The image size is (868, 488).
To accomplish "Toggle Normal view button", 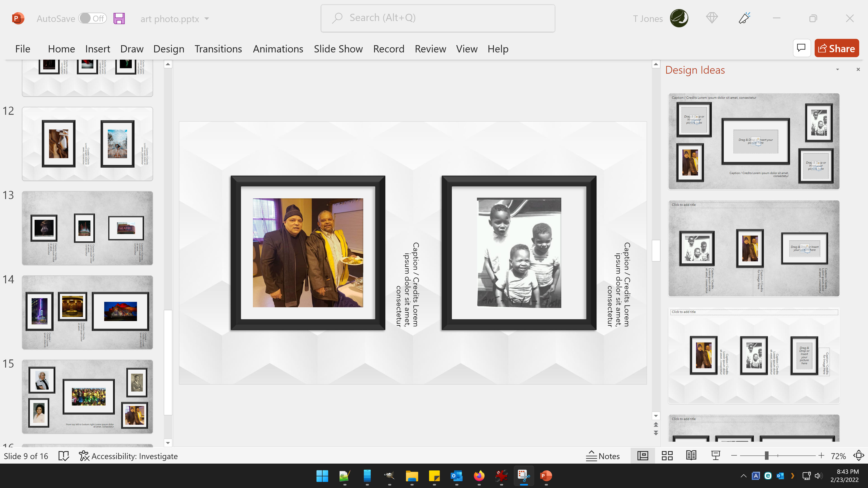I will pyautogui.click(x=643, y=456).
